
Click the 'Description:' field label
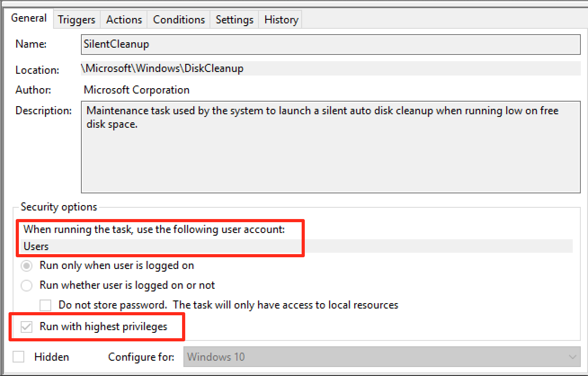44,111
